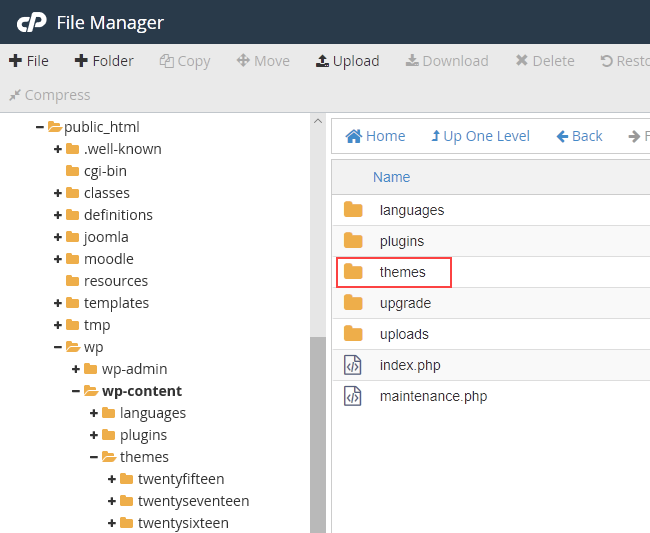Click the languages name in file list
The width and height of the screenshot is (650, 533).
click(x=412, y=211)
